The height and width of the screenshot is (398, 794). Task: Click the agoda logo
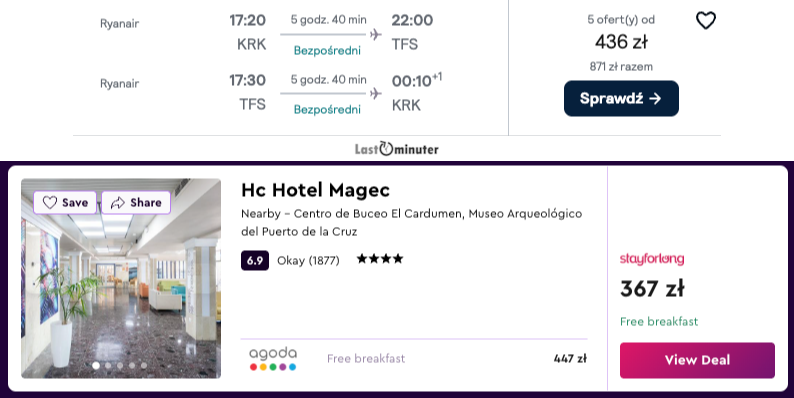pos(273,359)
